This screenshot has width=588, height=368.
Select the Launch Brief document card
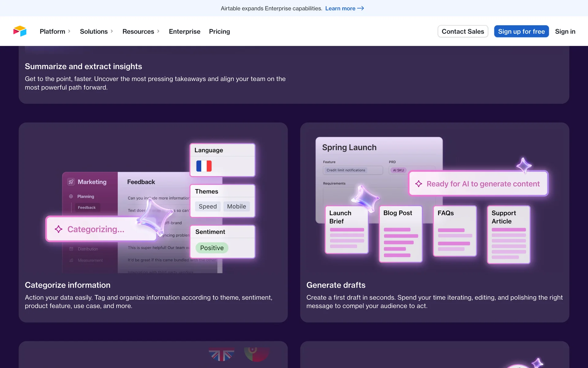tap(346, 230)
